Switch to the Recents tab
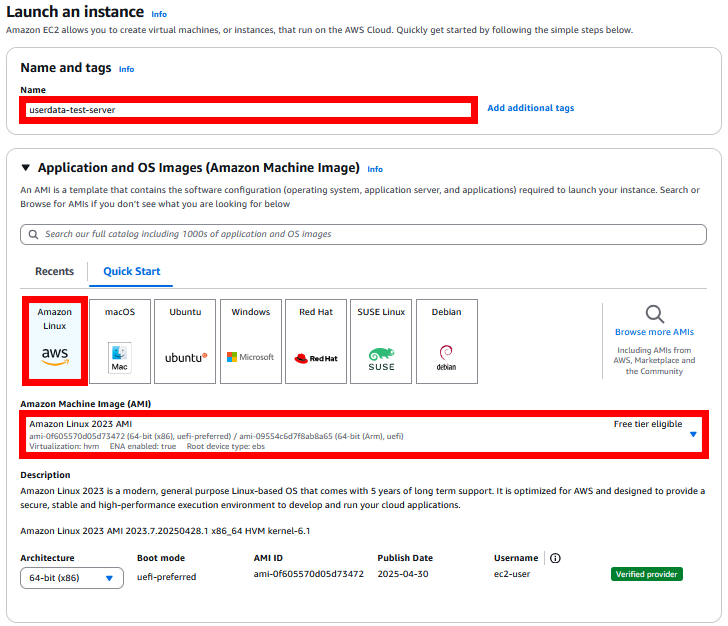The image size is (728, 626). tap(54, 271)
